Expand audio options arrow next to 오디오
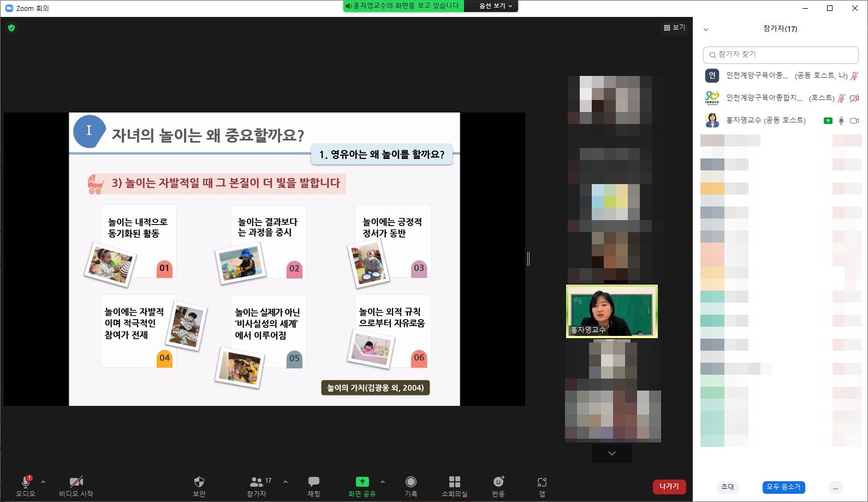868x502 pixels. pos(43,482)
